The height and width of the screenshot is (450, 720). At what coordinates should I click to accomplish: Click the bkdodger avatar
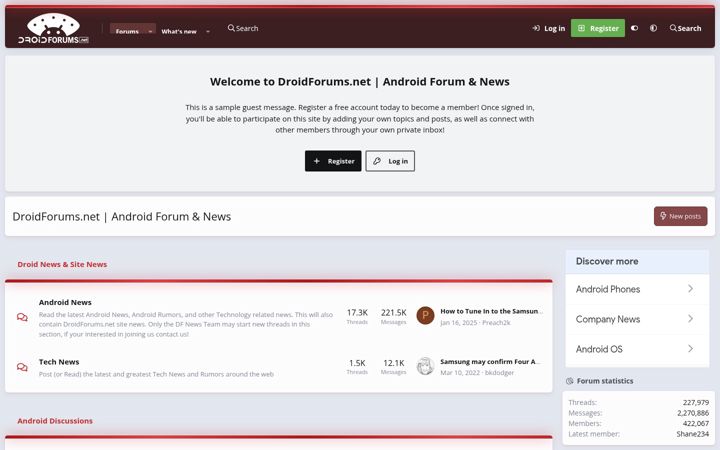425,366
